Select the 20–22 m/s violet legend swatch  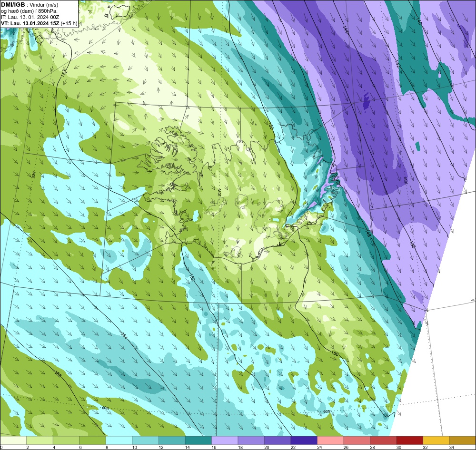tap(278, 440)
